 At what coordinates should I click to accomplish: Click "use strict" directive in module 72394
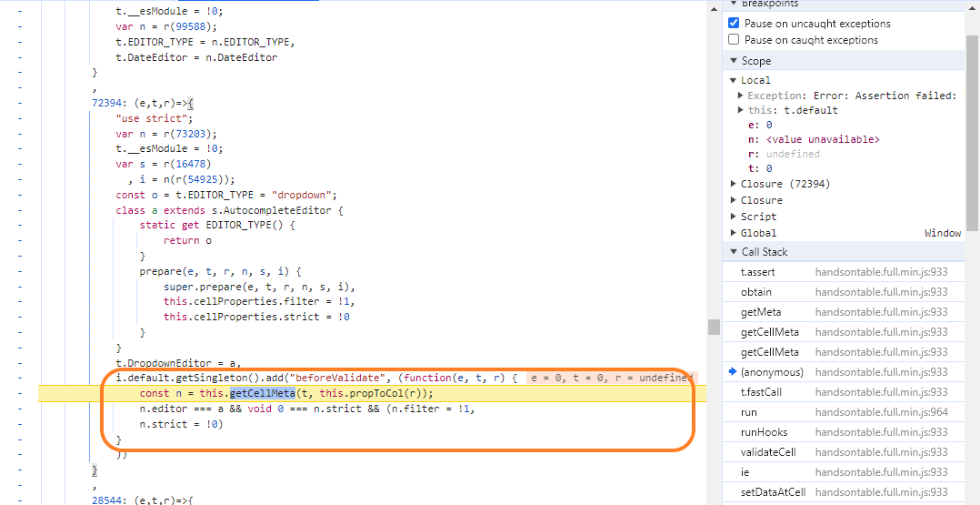coord(155,118)
